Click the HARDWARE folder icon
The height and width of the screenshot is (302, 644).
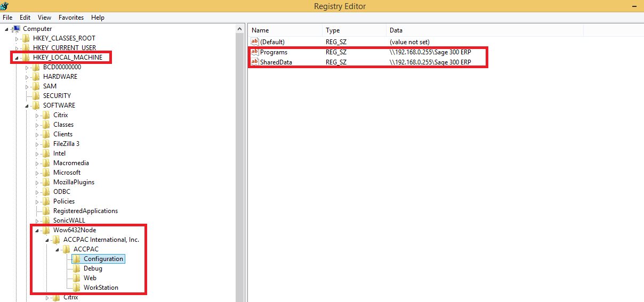36,77
